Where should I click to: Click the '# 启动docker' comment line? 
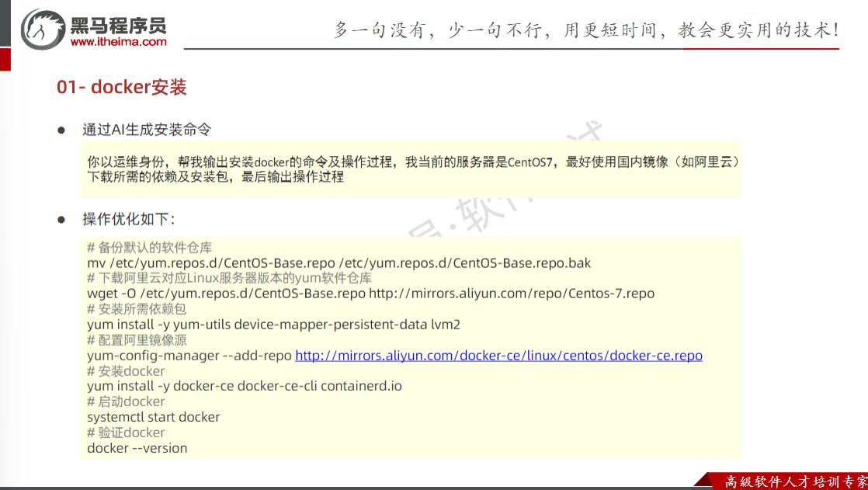pyautogui.click(x=126, y=401)
